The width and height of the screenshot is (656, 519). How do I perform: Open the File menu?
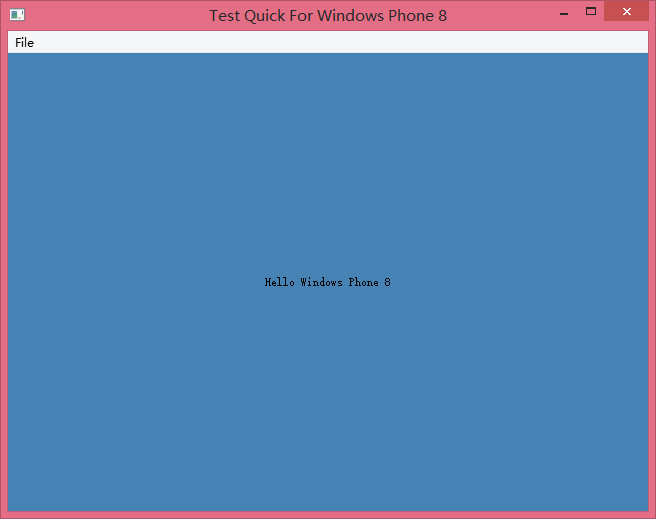[x=24, y=42]
